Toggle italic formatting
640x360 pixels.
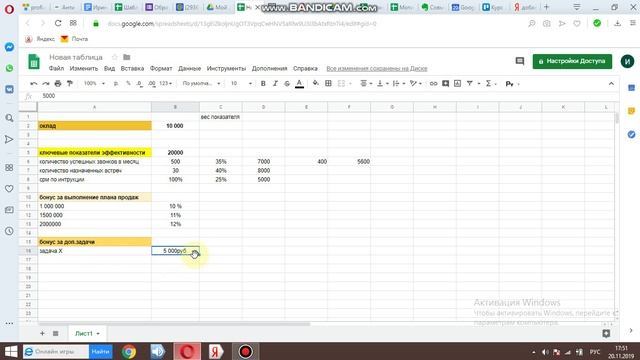coord(275,84)
